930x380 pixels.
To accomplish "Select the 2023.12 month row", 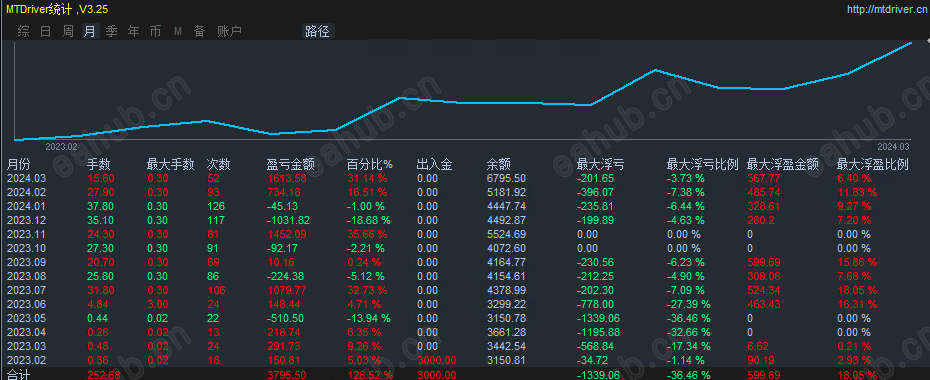I will [465, 220].
